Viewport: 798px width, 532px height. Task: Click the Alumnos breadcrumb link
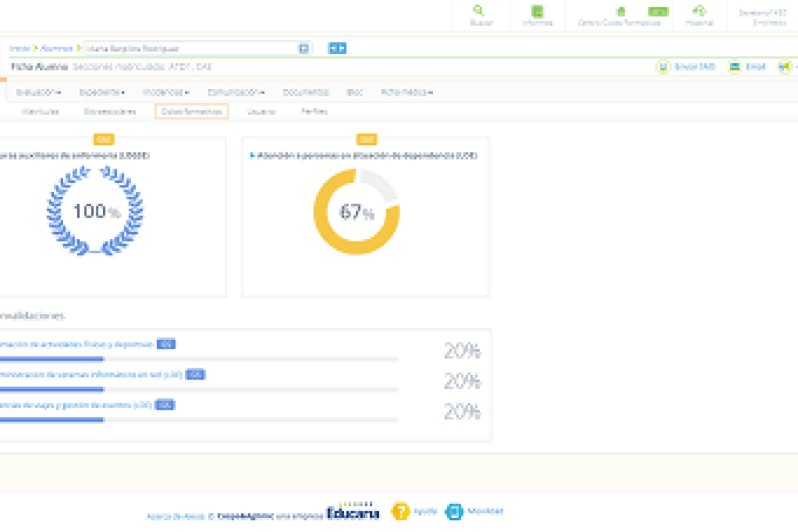pyautogui.click(x=57, y=49)
